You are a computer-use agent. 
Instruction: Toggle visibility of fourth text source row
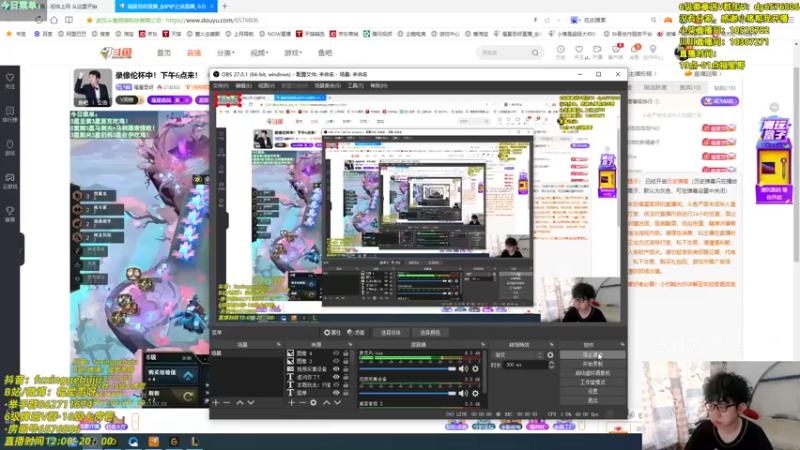[336, 377]
